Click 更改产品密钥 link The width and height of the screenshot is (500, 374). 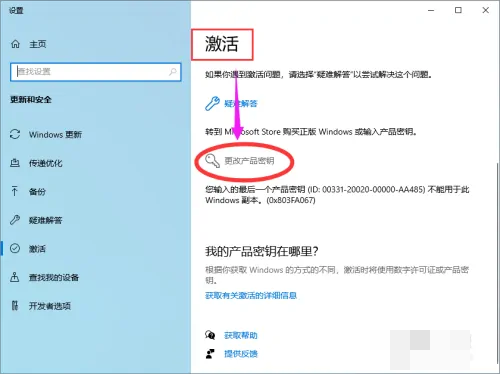pos(249,161)
